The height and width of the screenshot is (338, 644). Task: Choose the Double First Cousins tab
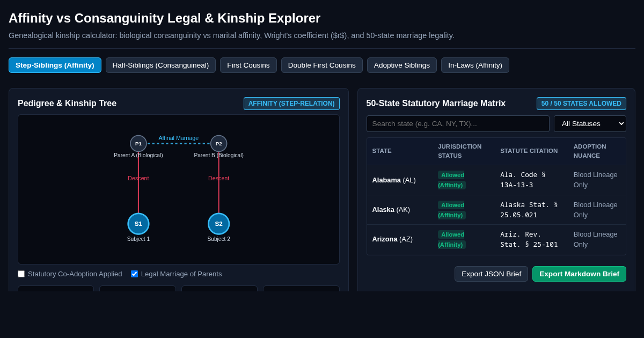pos(322,65)
